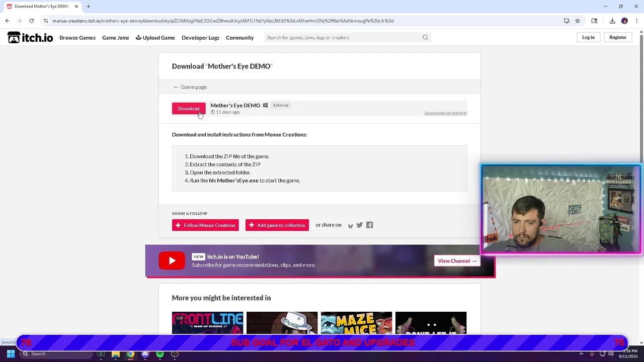Click Log in button
Viewport: 644px width, 362px height.
[x=588, y=37]
